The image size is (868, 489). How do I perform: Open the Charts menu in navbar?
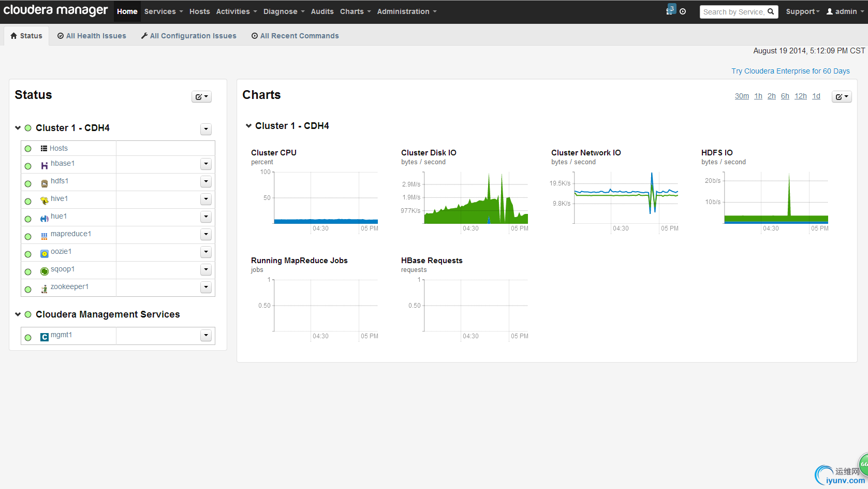pyautogui.click(x=355, y=11)
